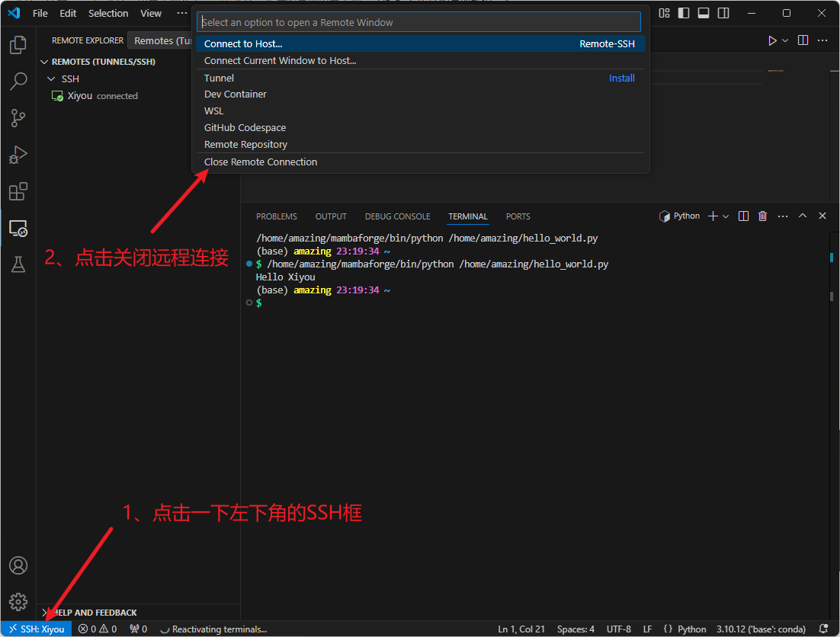The image size is (840, 637).
Task: Toggle the bottom panel layout icon
Action: (704, 13)
